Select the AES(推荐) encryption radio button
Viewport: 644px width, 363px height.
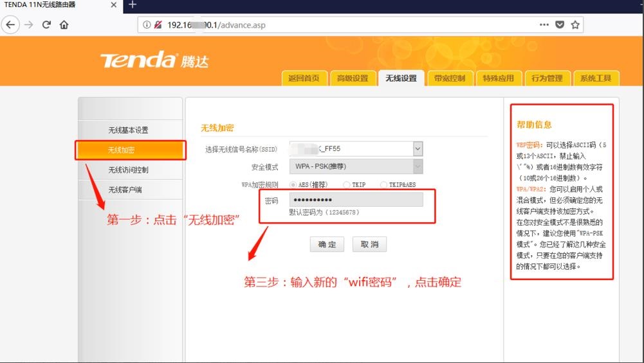[x=293, y=184]
